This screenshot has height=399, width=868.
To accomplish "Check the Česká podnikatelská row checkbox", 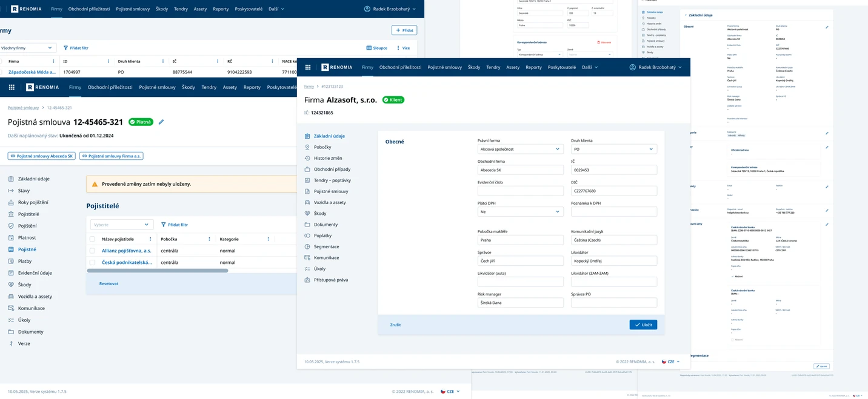I will [x=92, y=262].
